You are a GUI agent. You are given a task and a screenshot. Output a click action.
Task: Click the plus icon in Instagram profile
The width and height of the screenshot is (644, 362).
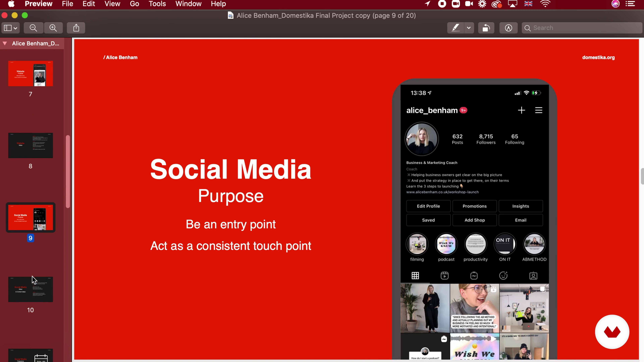pyautogui.click(x=521, y=110)
